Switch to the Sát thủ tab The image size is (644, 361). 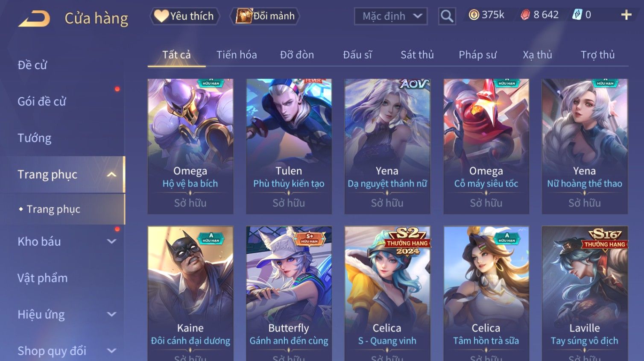point(417,55)
